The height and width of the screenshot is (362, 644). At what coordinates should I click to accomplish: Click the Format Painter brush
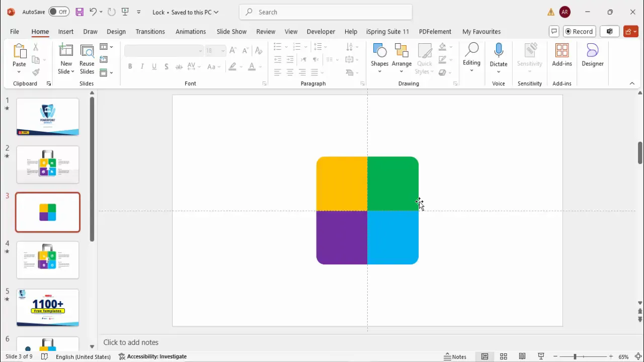pos(36,72)
